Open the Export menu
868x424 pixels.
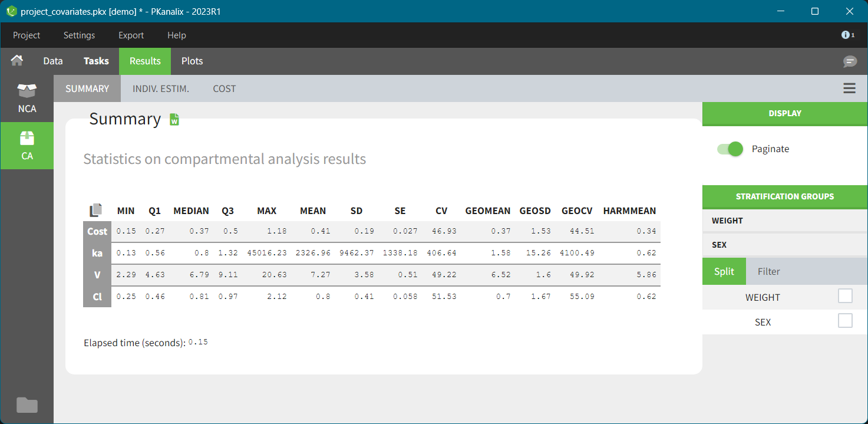pyautogui.click(x=131, y=35)
